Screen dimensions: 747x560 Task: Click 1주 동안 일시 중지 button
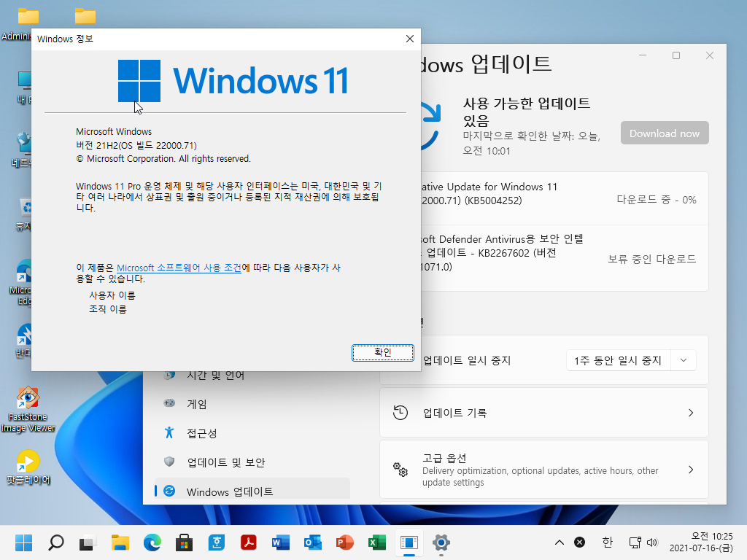pyautogui.click(x=618, y=360)
